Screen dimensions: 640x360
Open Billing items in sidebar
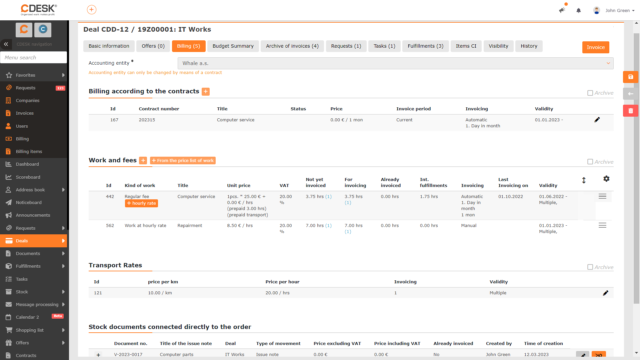tap(29, 151)
